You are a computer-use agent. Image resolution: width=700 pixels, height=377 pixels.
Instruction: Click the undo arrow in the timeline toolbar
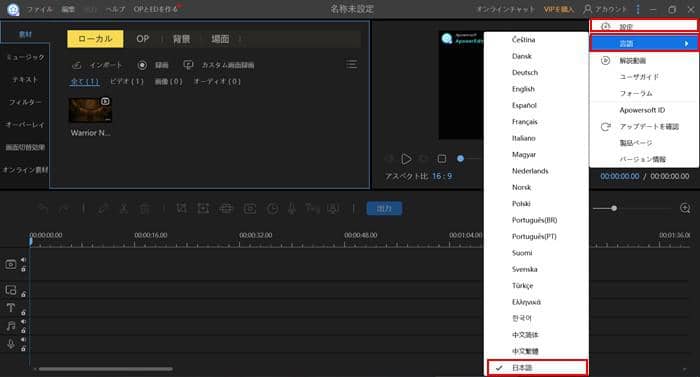43,208
